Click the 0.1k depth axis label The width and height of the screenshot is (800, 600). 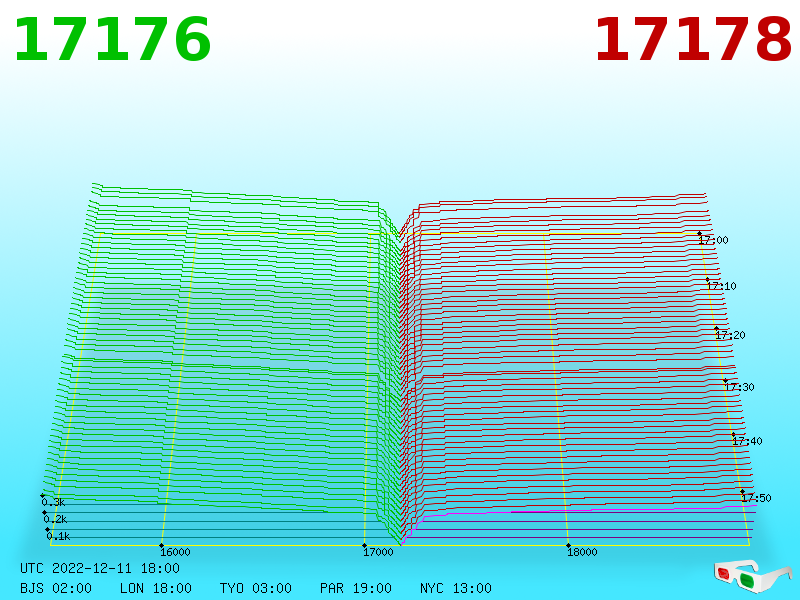[58, 536]
